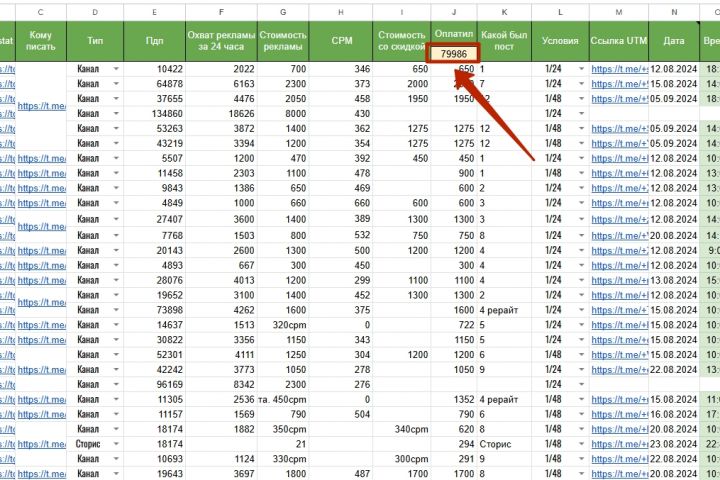Select cost cell reading 350cpm
The image size is (720, 480).
pyautogui.click(x=283, y=429)
